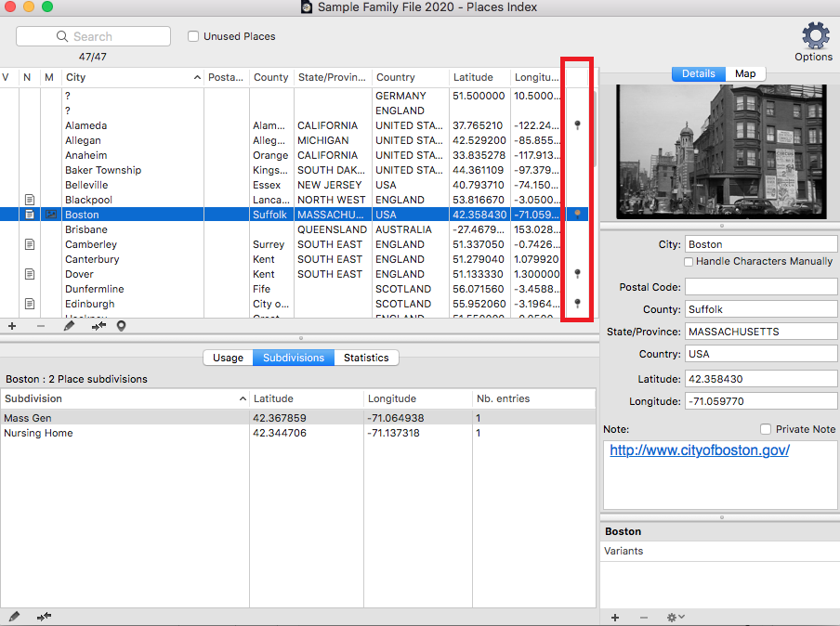Sort places by City column header
Viewport: 840px width, 626px height.
click(x=133, y=77)
